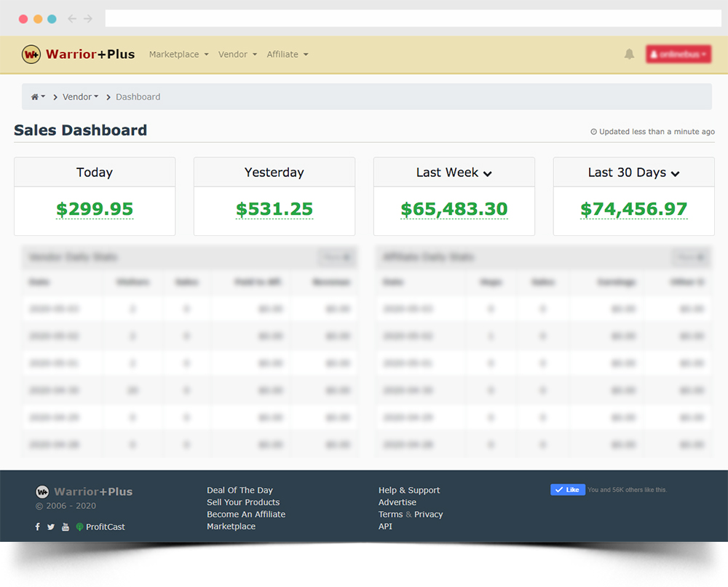The image size is (728, 587).
Task: Open the Marketplace link in the footer
Action: pyautogui.click(x=232, y=527)
